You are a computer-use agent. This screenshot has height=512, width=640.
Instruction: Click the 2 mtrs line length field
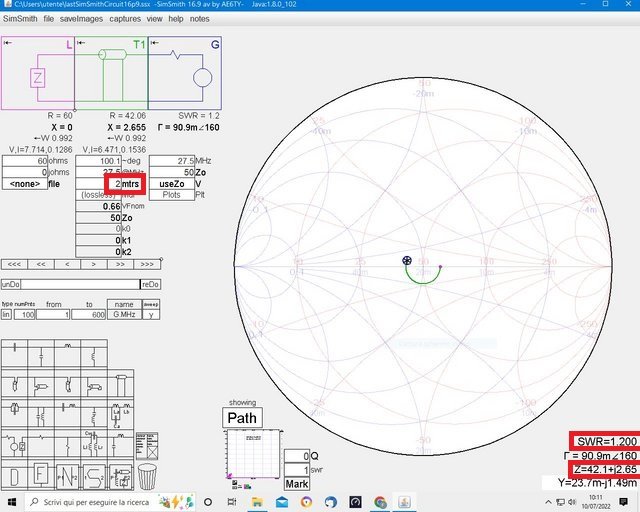[x=98, y=184]
